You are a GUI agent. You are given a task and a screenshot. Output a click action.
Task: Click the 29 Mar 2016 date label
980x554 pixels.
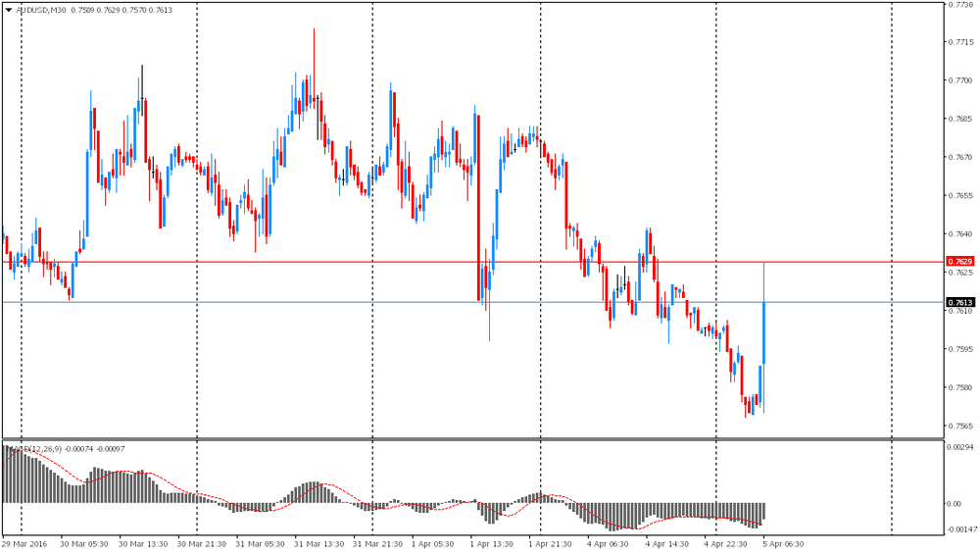click(x=25, y=544)
